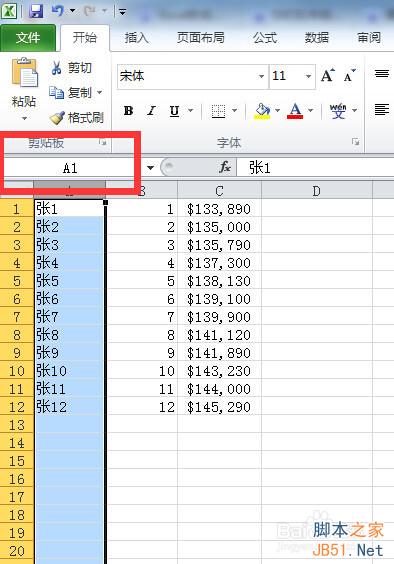Viewport: 394px width, 564px height.
Task: Open the undo history dropdown arrow
Action: click(x=72, y=11)
